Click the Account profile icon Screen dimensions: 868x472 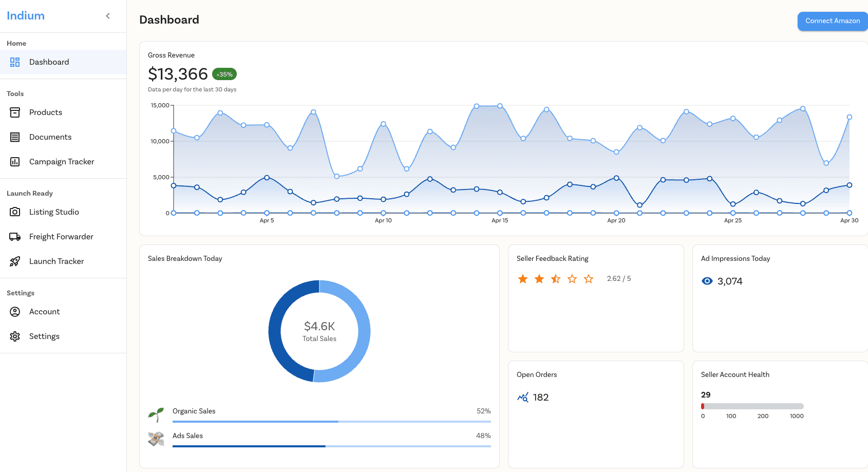click(15, 312)
